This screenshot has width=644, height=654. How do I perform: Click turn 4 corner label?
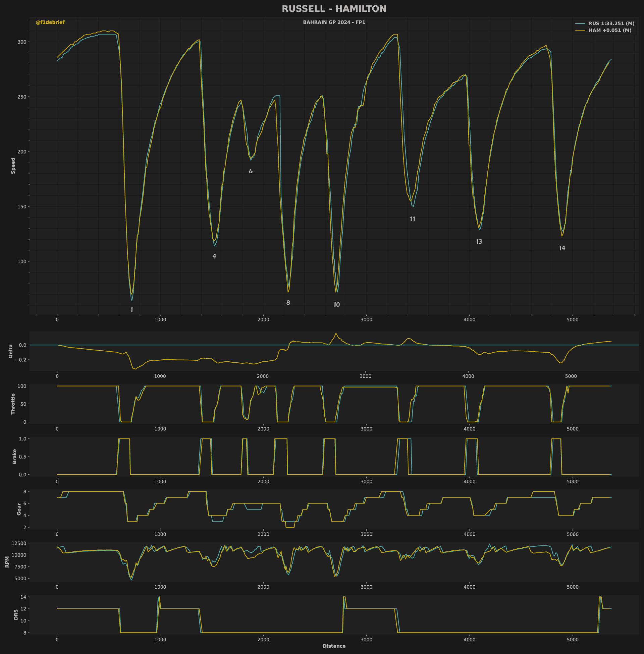tap(214, 256)
